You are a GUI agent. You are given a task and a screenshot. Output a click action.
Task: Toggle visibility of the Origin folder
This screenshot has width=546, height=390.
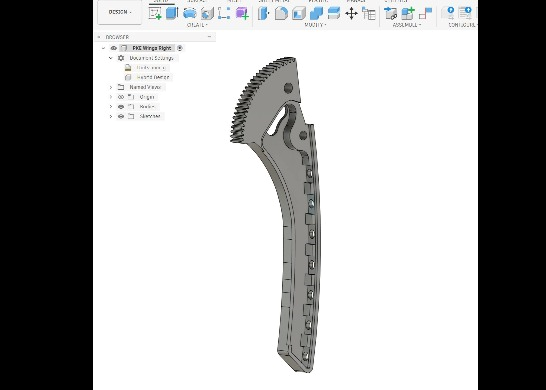point(121,97)
